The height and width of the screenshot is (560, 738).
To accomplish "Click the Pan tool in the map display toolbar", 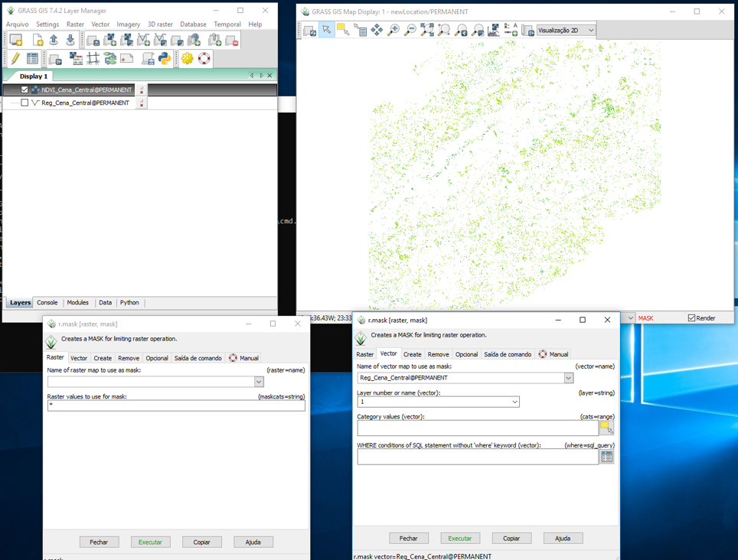I will click(x=377, y=30).
